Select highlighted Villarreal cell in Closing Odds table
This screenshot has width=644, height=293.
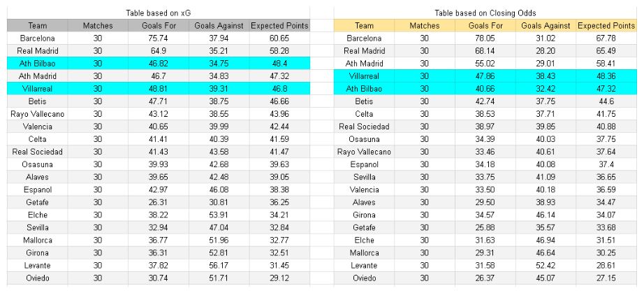coord(364,76)
